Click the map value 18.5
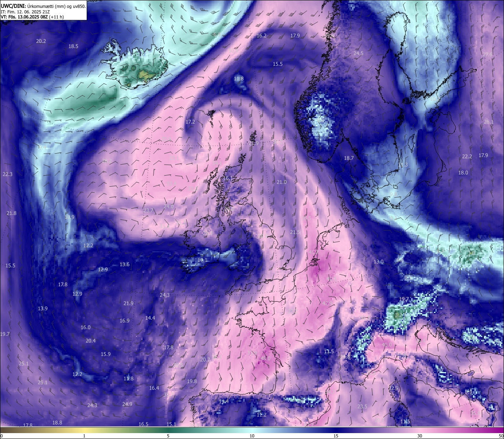The height and width of the screenshot is (439, 504). click(x=73, y=46)
